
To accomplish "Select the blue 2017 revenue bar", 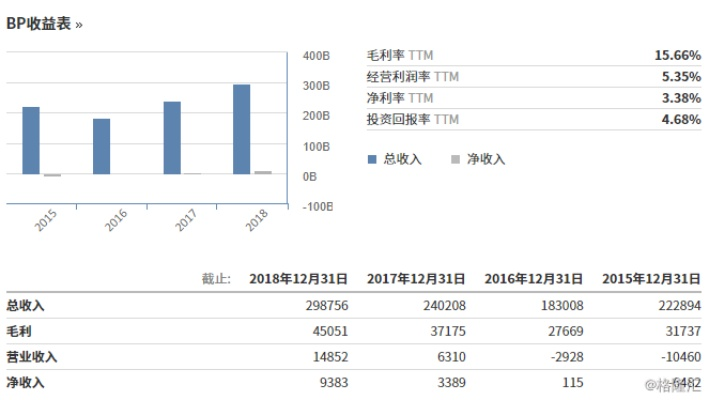I will coord(172,138).
